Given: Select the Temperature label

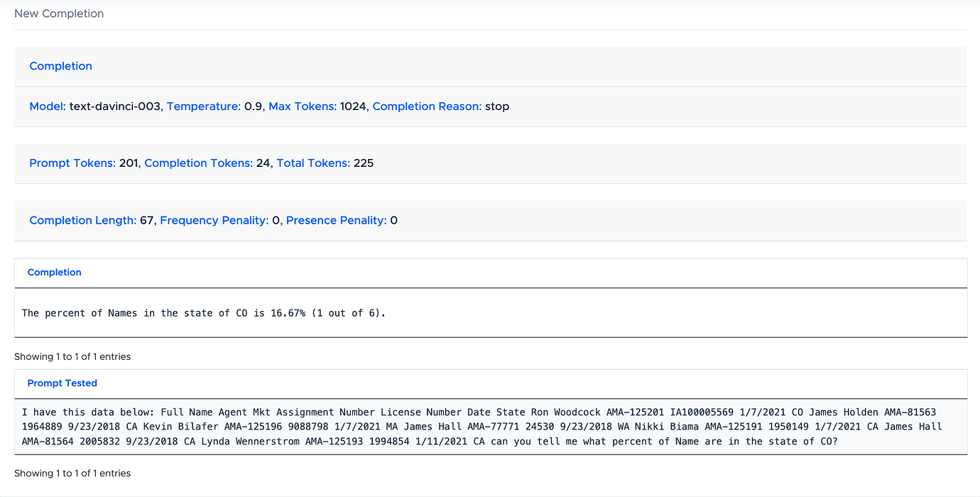Looking at the screenshot, I should [203, 106].
